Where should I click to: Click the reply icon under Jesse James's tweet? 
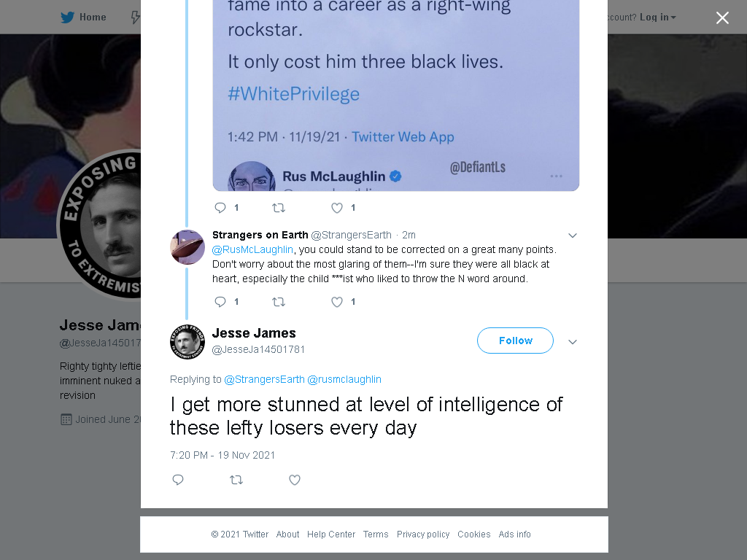pos(178,480)
